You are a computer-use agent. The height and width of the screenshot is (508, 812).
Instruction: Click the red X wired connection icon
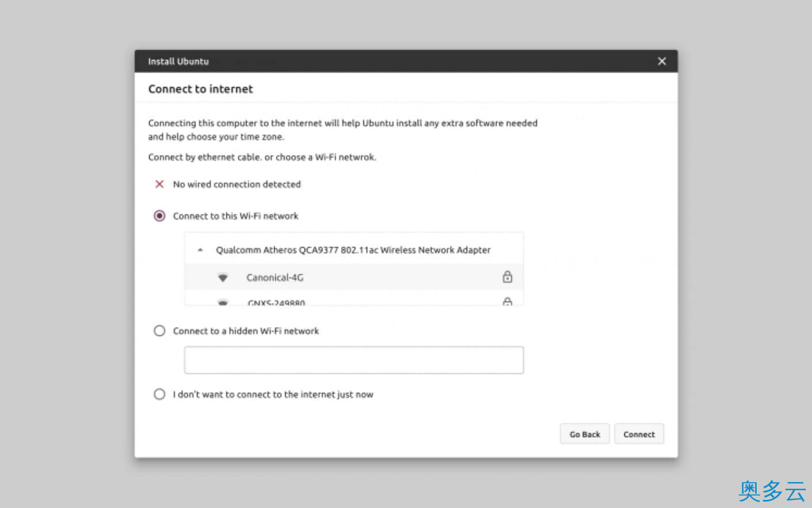click(x=160, y=184)
